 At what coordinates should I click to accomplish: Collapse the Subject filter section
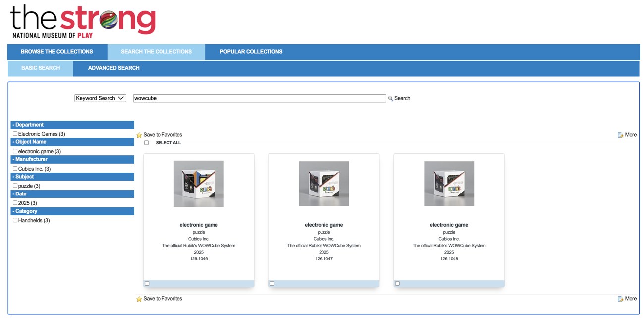72,177
